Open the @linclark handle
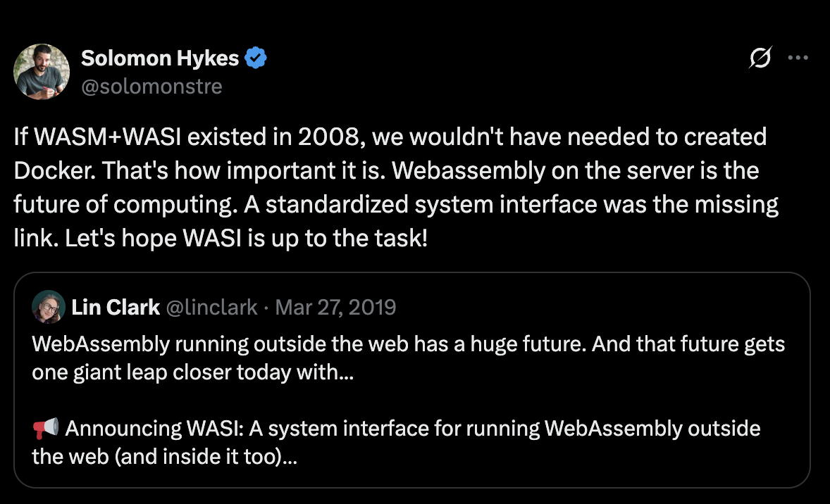This screenshot has height=504, width=830. pos(211,308)
